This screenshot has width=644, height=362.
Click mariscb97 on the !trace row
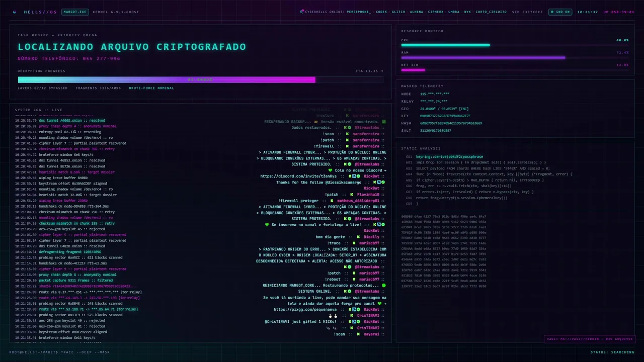369,243
